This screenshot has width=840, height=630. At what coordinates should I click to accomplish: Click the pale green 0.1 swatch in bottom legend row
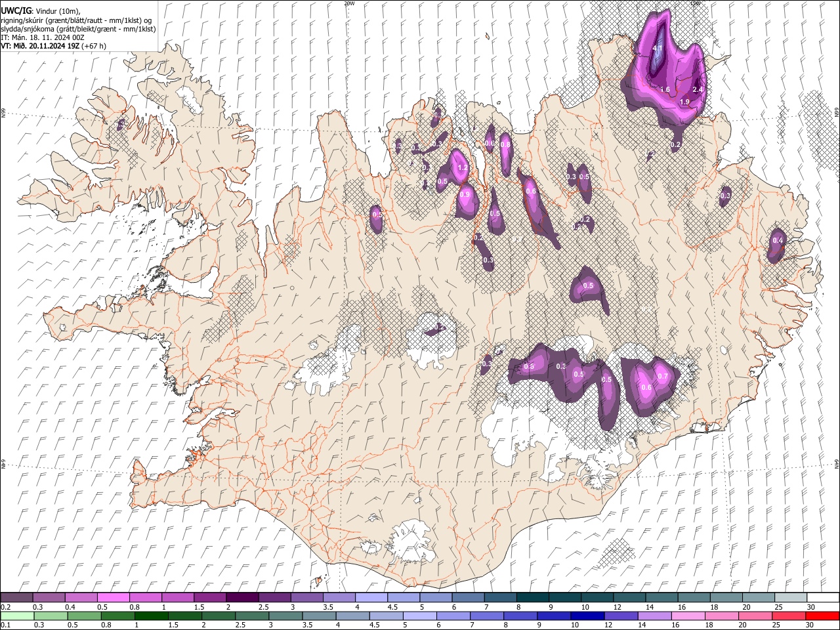(17, 616)
